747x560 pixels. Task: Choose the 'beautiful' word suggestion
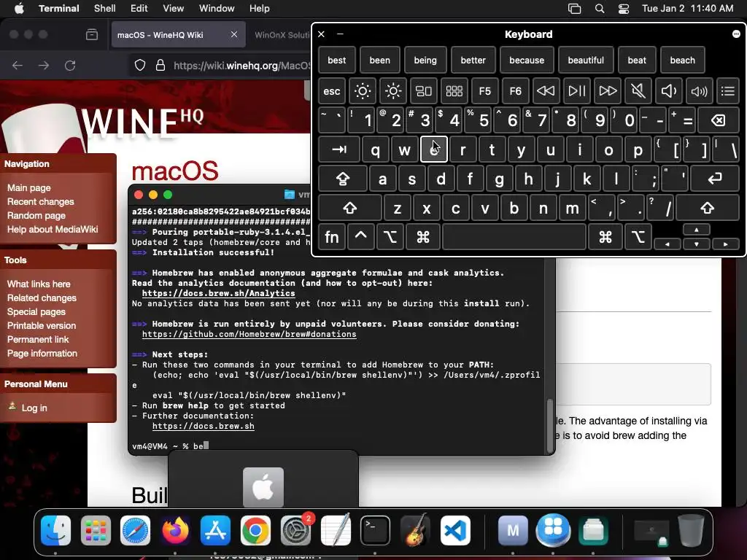coord(586,60)
